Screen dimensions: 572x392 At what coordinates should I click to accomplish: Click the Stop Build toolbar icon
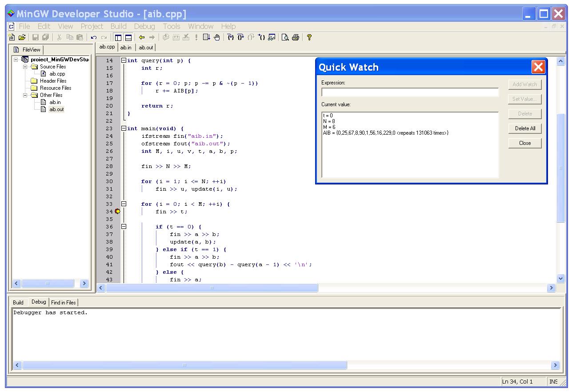pyautogui.click(x=186, y=38)
